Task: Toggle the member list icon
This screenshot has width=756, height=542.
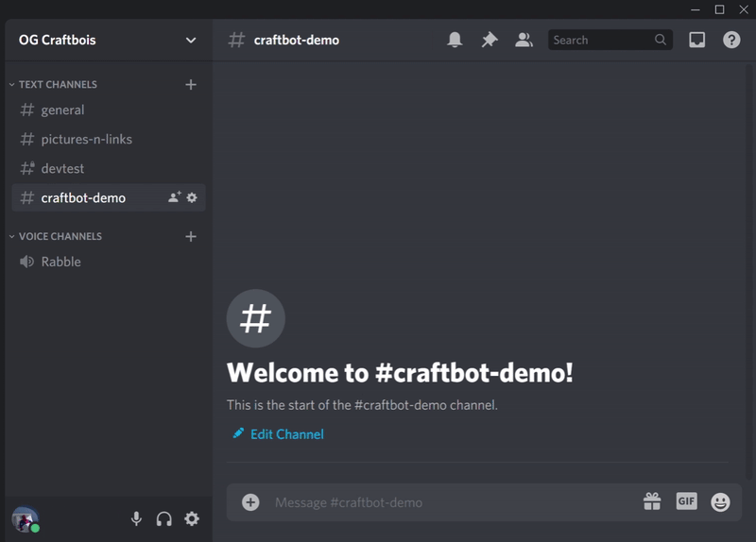Action: point(524,40)
